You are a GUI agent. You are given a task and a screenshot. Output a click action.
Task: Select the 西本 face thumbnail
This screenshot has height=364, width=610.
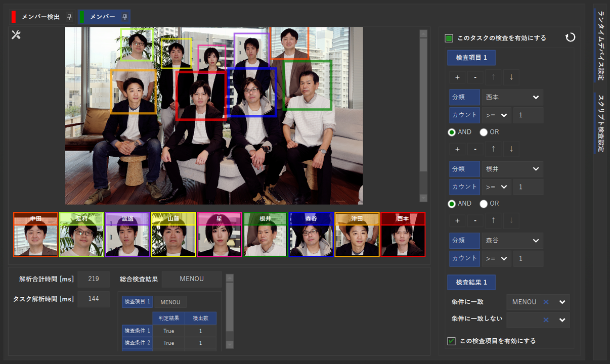(x=403, y=235)
